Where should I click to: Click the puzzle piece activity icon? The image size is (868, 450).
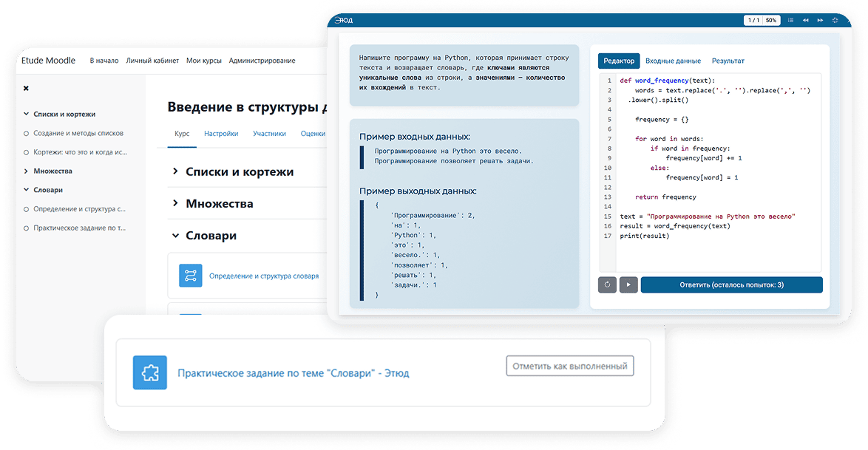[x=150, y=372]
